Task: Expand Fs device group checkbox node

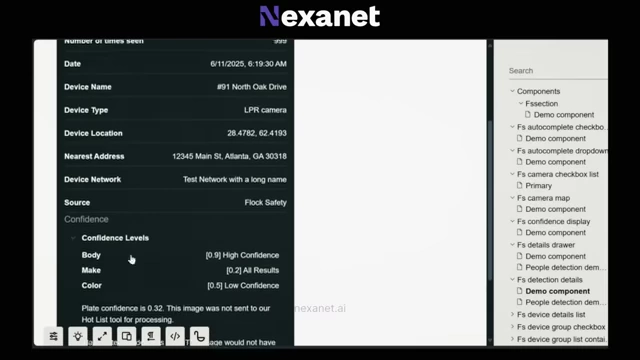Action: pyautogui.click(x=512, y=327)
